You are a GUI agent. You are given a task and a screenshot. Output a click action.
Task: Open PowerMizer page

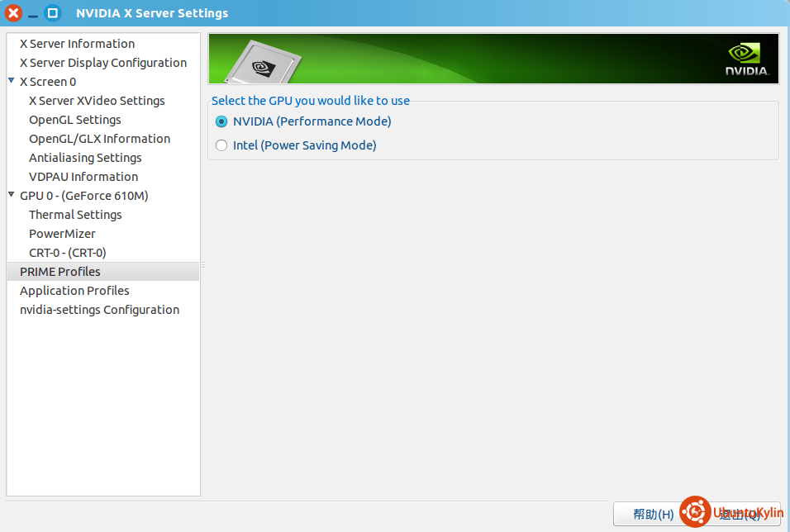[62, 234]
